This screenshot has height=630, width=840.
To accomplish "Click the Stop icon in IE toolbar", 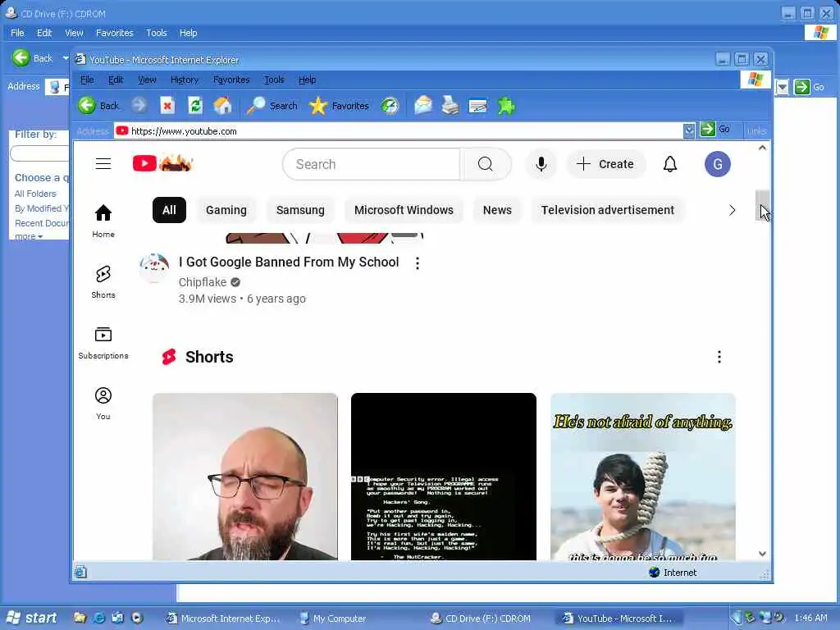I will click(167, 106).
